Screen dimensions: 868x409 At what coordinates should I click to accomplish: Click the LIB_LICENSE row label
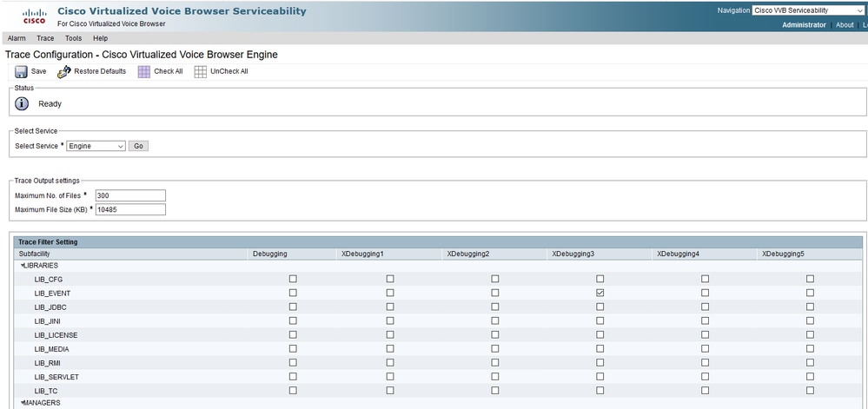[x=56, y=335]
